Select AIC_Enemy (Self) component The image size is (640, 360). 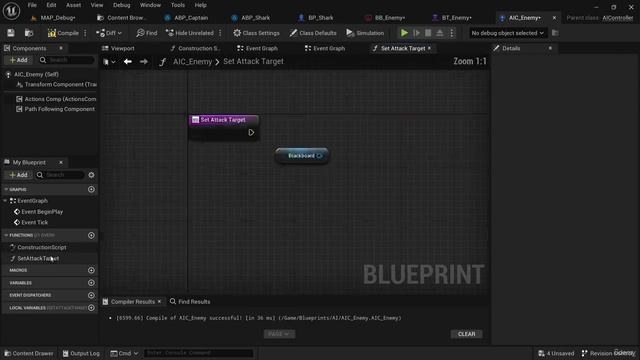pyautogui.click(x=36, y=74)
